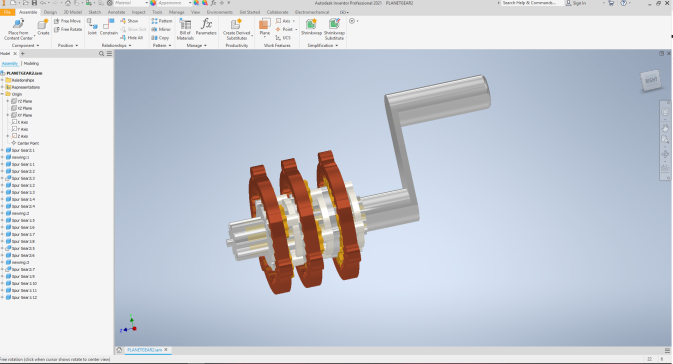
Task: Open the Parameters fx dialog
Action: coord(206,27)
